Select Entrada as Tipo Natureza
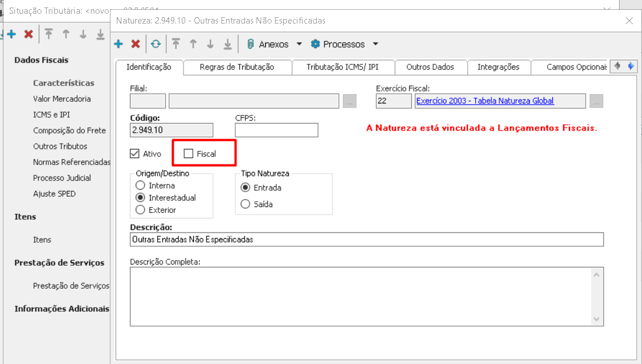 (x=245, y=187)
